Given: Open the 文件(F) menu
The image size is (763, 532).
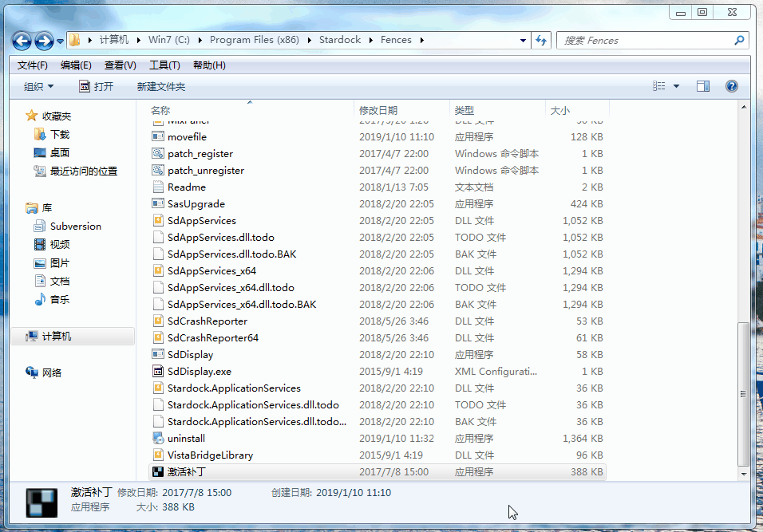Looking at the screenshot, I should (33, 65).
